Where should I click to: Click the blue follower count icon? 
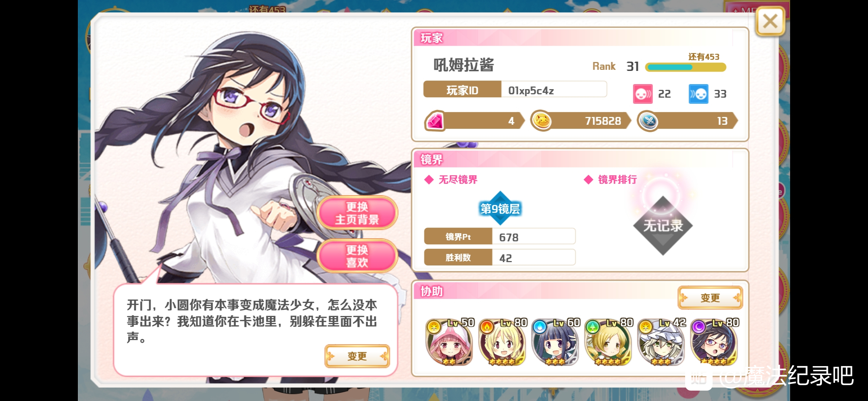[x=698, y=94]
